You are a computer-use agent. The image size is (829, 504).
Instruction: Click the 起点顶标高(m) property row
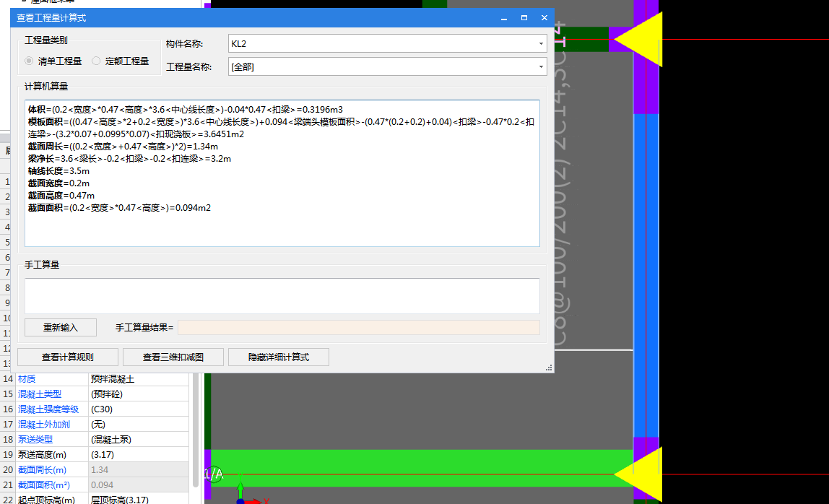(95, 499)
